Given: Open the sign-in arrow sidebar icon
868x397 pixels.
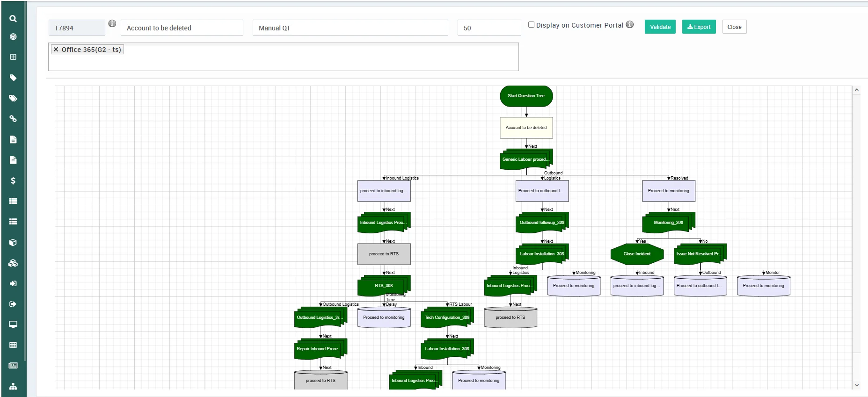Looking at the screenshot, I should point(13,283).
